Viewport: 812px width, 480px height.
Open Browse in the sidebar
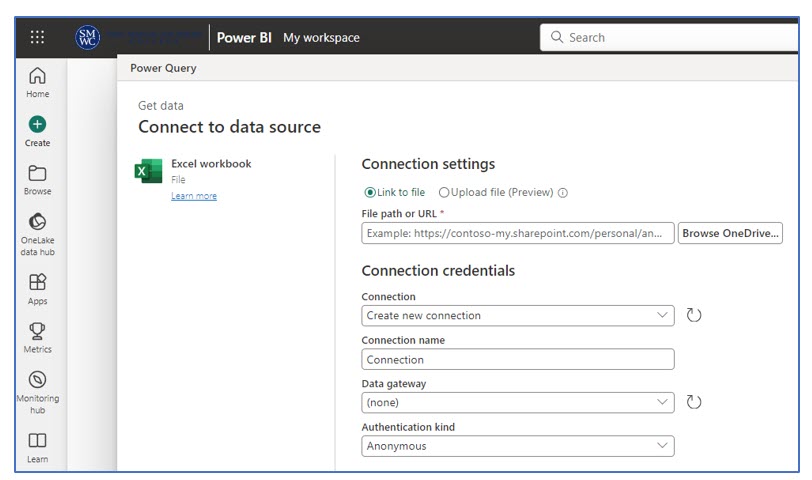[37, 180]
